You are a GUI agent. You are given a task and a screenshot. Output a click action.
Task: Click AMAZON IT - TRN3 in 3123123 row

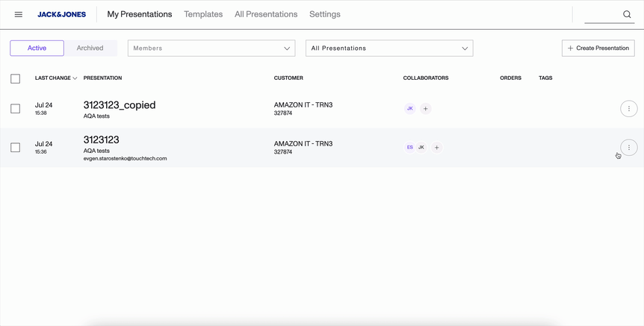pos(303,144)
